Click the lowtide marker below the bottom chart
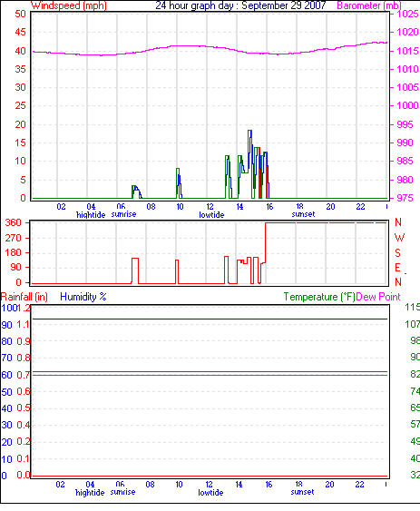420x511 pixels. click(x=210, y=493)
